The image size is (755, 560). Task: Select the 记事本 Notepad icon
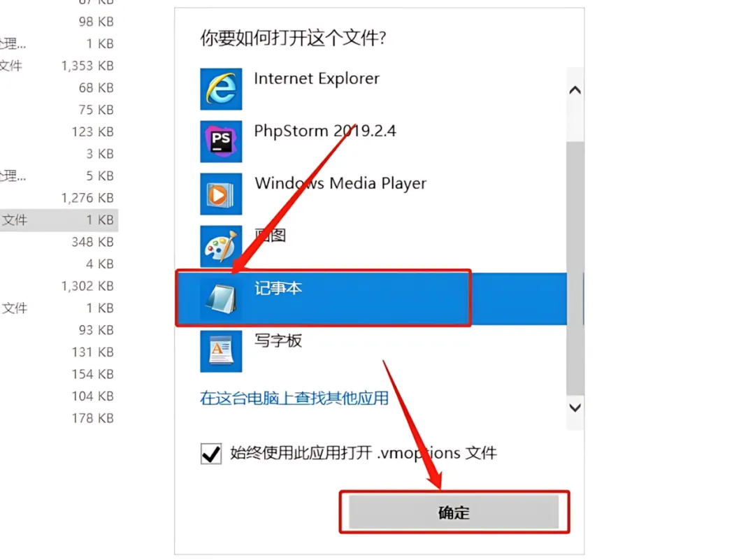click(x=221, y=299)
